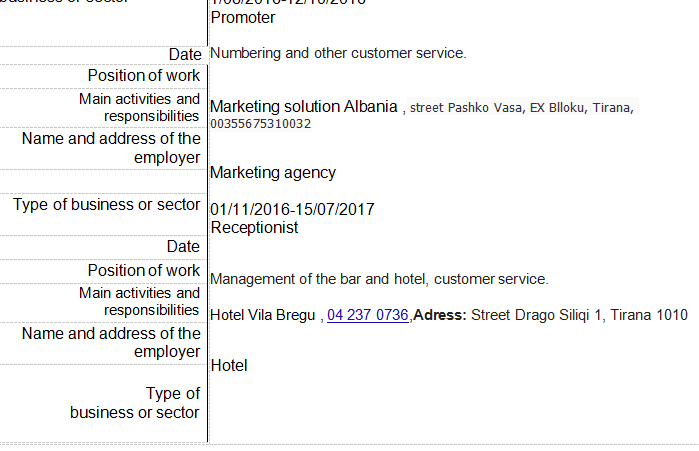Click the Marketing agency sector text
Viewport: 699px width, 451px height.
point(273,173)
